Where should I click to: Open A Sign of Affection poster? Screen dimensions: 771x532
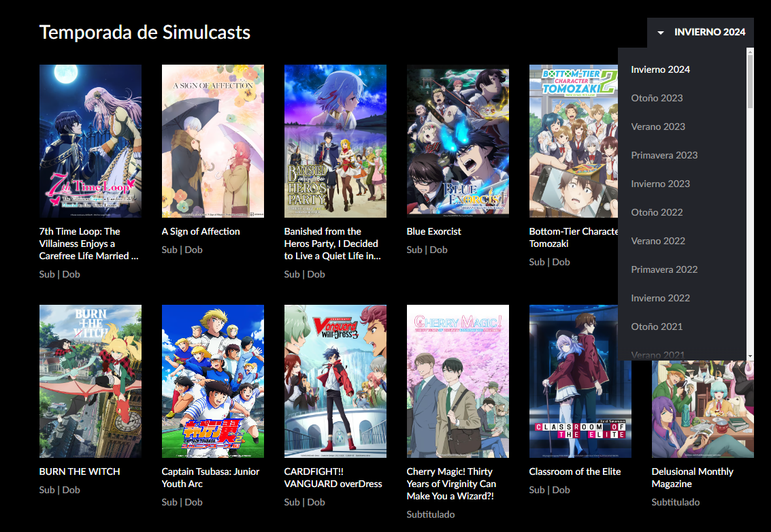(213, 141)
